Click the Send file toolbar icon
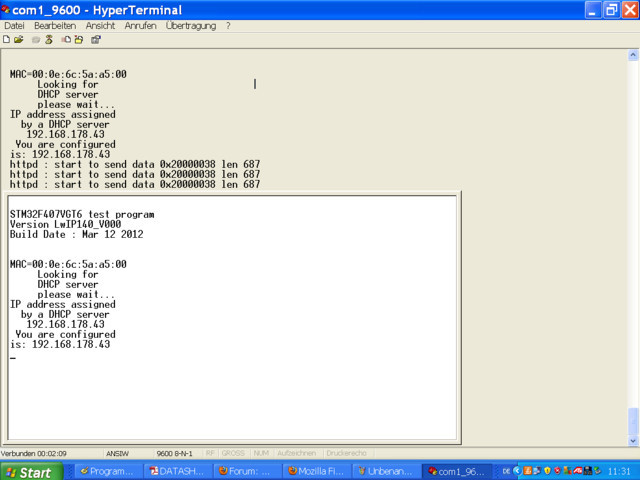640x480 pixels. [66, 40]
